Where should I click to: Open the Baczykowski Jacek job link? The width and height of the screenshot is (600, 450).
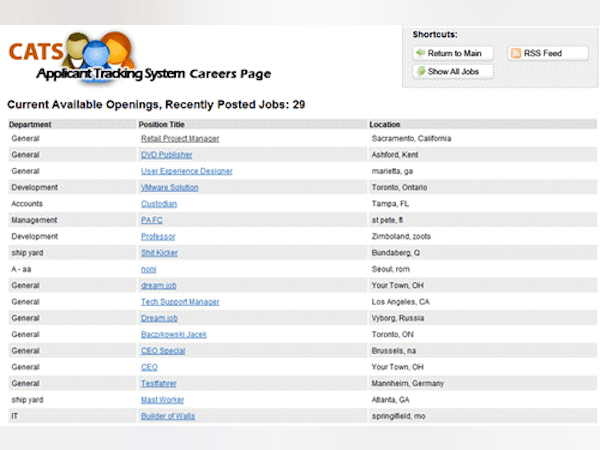click(174, 334)
